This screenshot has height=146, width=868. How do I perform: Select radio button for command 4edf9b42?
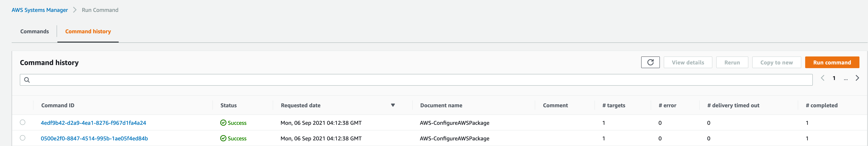point(23,122)
